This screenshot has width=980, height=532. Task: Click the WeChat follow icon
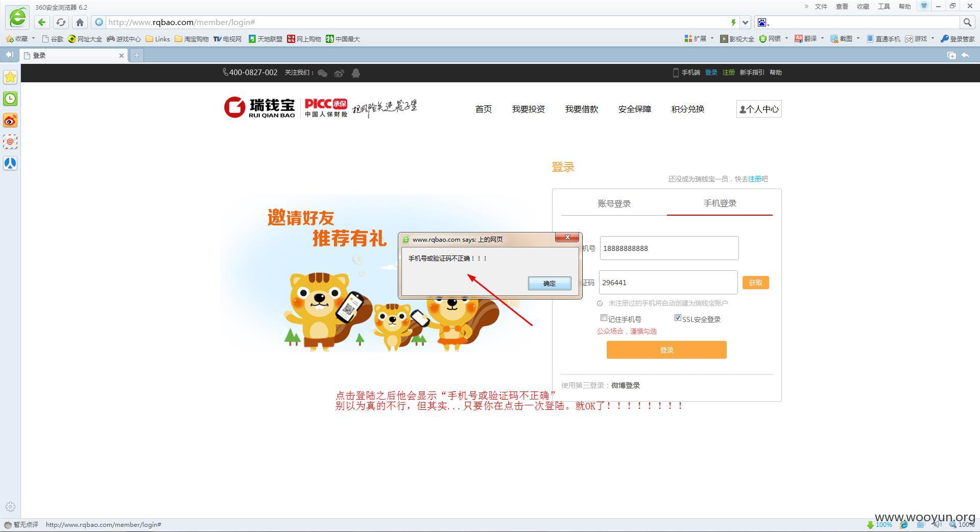322,73
